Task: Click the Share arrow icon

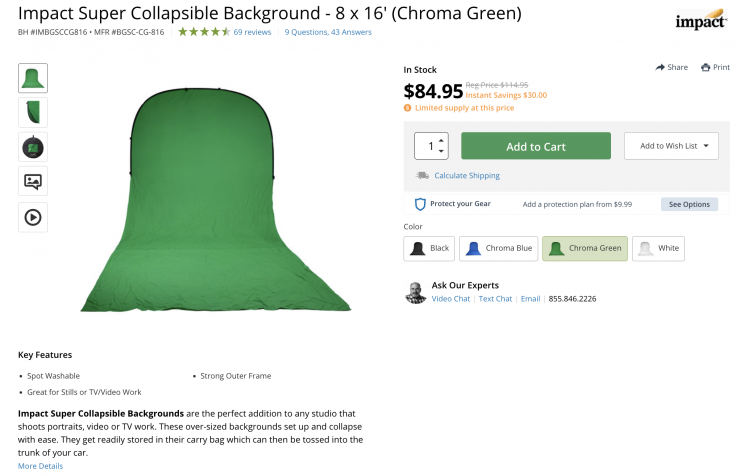Action: pyautogui.click(x=660, y=67)
